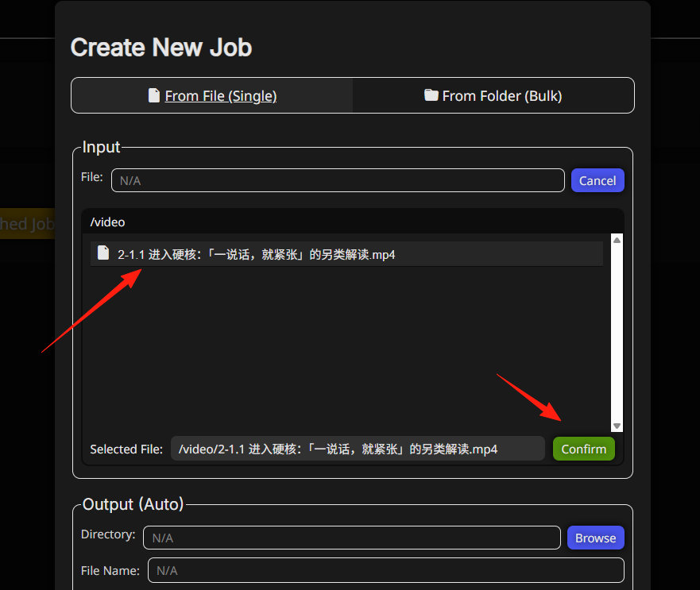Click the Input File text field
Screen dimensions: 700x590
point(338,180)
